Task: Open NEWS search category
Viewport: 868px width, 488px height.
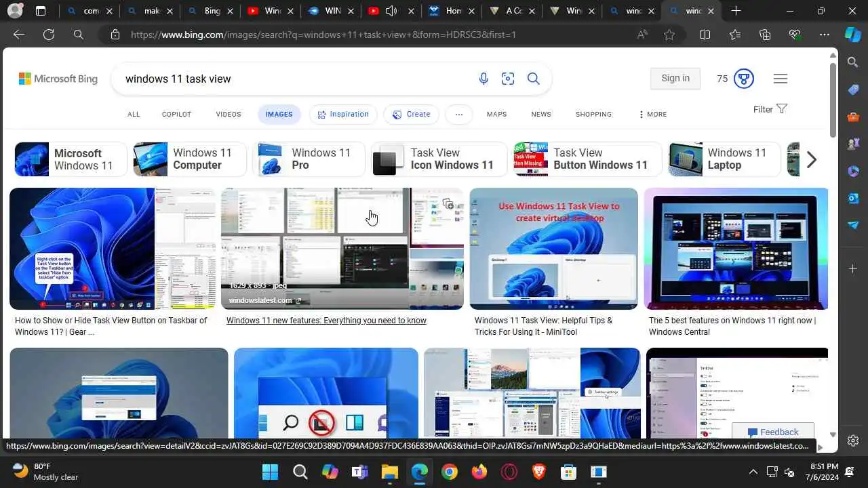Action: 541,114
